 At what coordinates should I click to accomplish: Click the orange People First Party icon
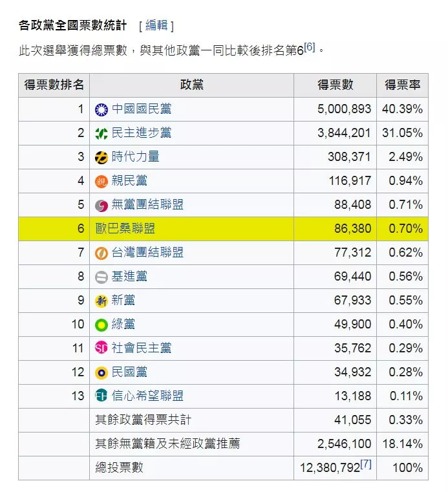[101, 181]
